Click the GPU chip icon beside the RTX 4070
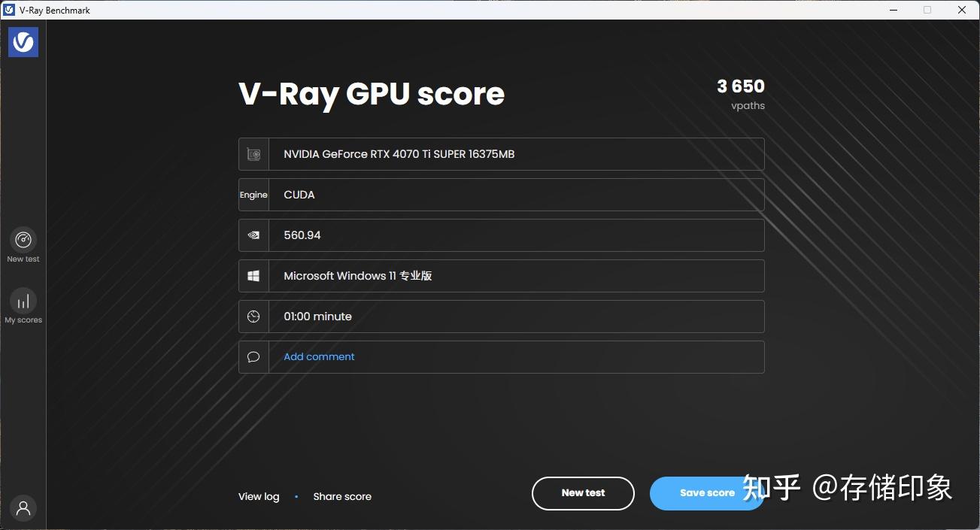980x530 pixels. click(x=253, y=153)
